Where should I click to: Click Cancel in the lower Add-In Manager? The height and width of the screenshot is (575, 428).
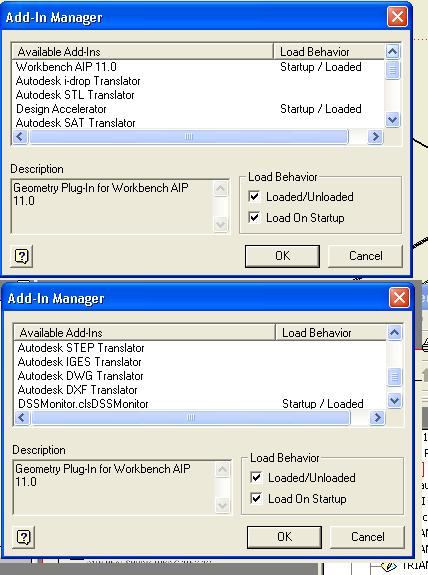pyautogui.click(x=367, y=537)
